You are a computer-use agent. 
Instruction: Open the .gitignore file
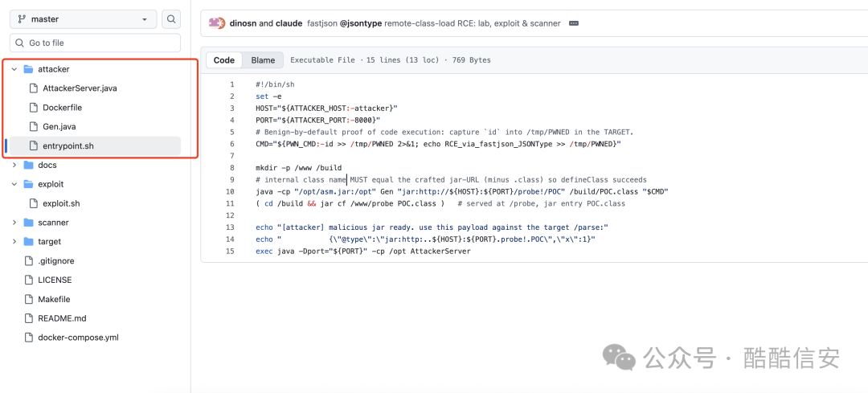point(56,260)
